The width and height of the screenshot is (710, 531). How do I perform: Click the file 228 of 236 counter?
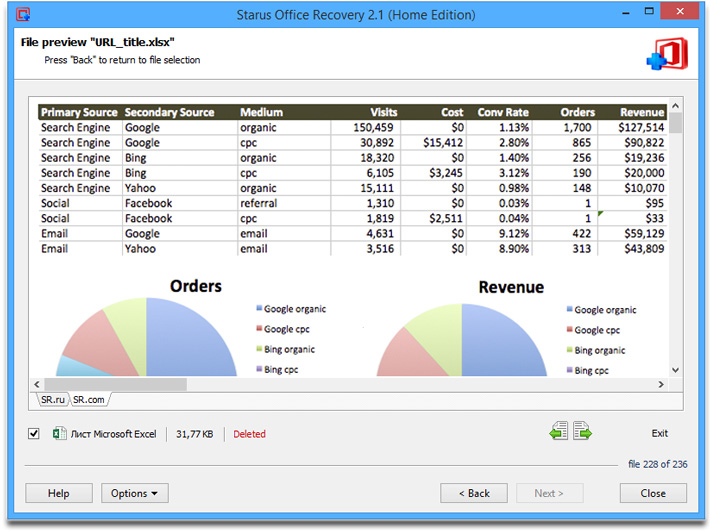point(657,464)
